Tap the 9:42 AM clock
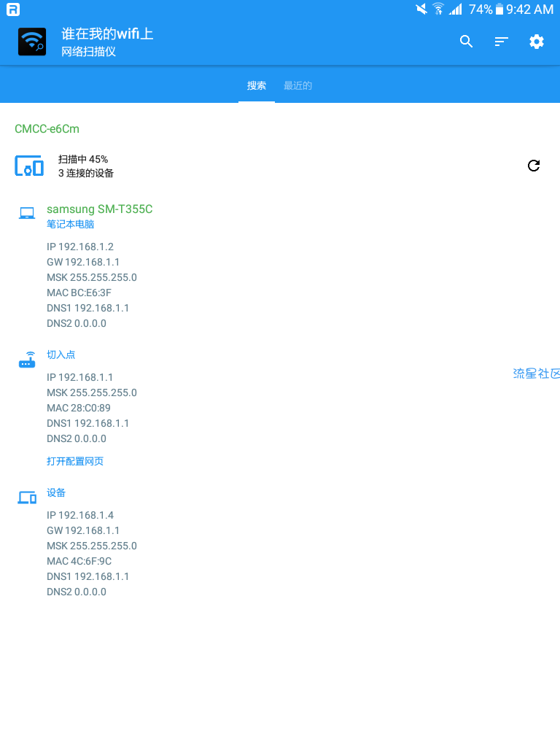The image size is (560, 747). pos(530,9)
